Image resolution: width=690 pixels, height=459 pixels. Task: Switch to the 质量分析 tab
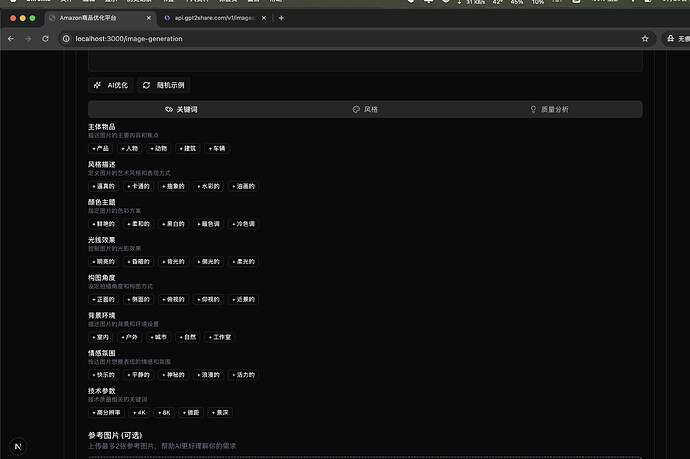(x=549, y=109)
